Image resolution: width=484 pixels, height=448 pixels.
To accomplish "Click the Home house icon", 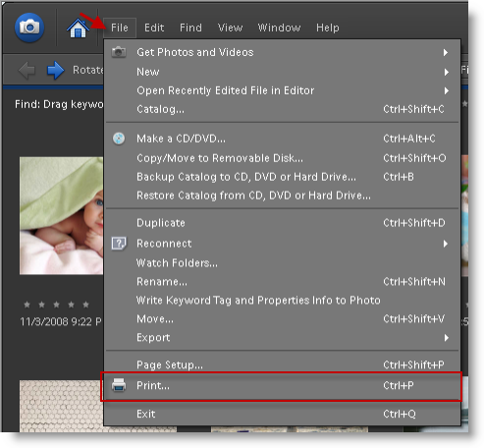I will point(78,28).
